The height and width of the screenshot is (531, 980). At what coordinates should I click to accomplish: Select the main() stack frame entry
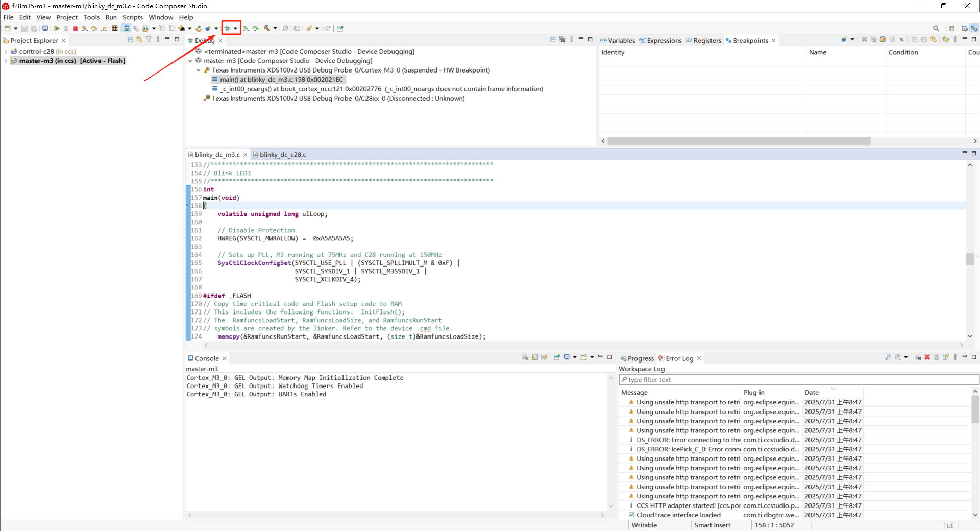click(x=281, y=80)
